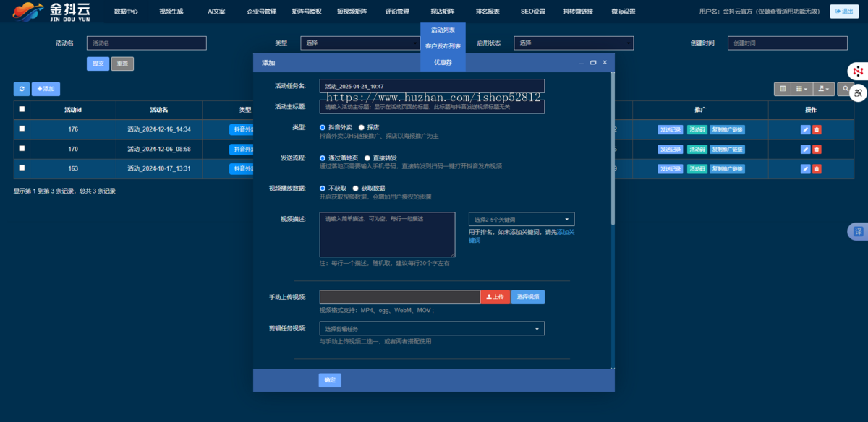Open the 短视频矩阵 menu
This screenshot has height=422, width=868.
(352, 12)
